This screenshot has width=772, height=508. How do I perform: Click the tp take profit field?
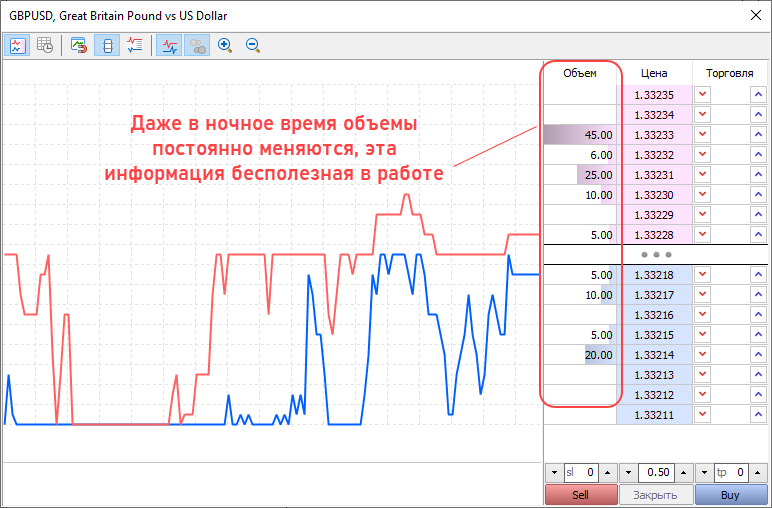pyautogui.click(x=731, y=473)
